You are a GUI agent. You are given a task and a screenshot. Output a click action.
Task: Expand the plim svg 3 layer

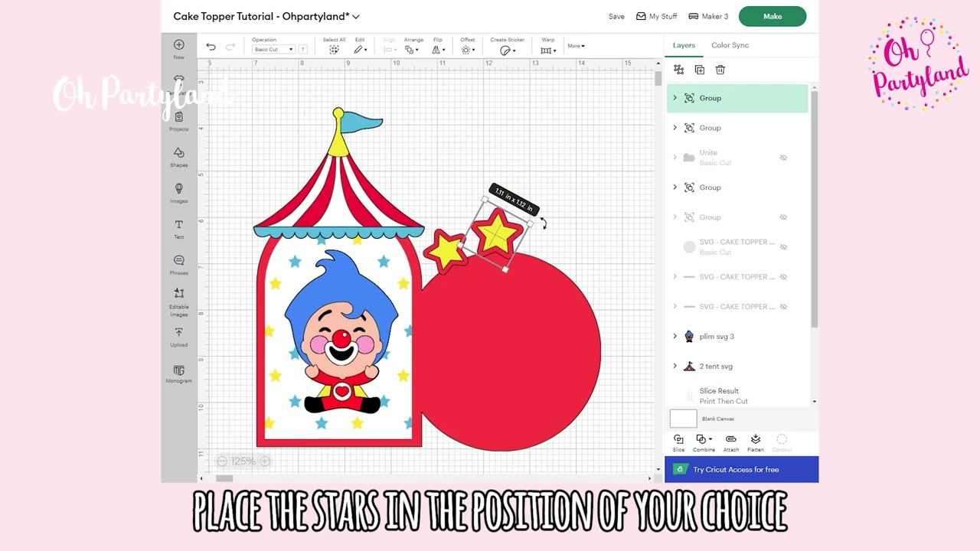pos(675,336)
